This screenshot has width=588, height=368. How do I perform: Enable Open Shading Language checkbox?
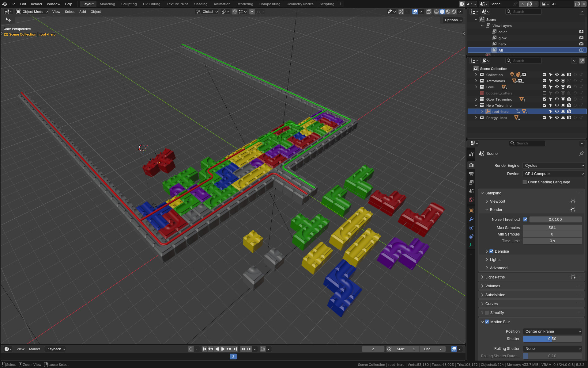(525, 182)
